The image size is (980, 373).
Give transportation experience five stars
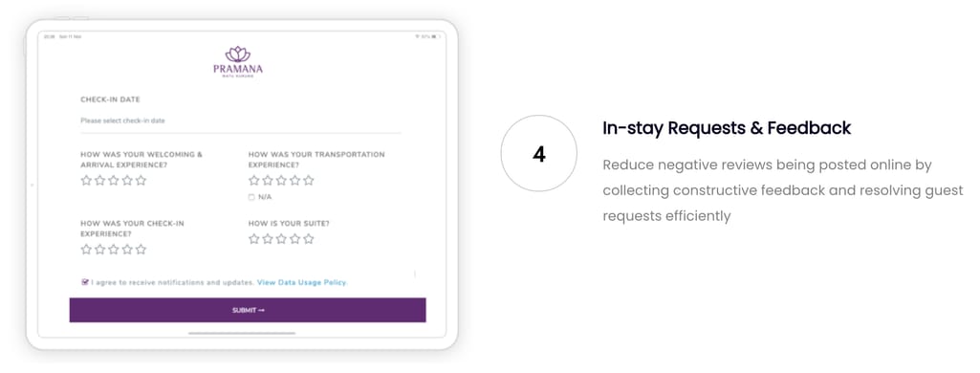pos(309,181)
